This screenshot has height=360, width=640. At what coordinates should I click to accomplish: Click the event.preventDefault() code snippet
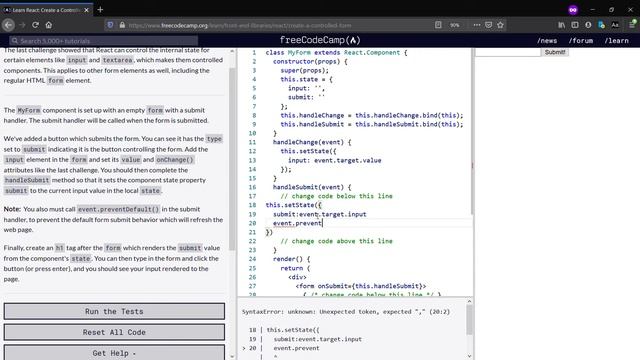pos(118,209)
